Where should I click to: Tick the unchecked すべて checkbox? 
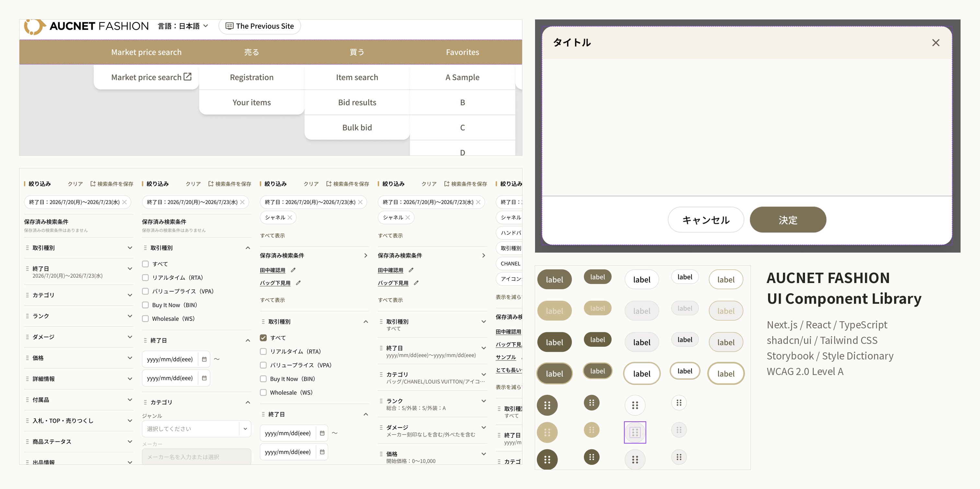[x=145, y=264]
